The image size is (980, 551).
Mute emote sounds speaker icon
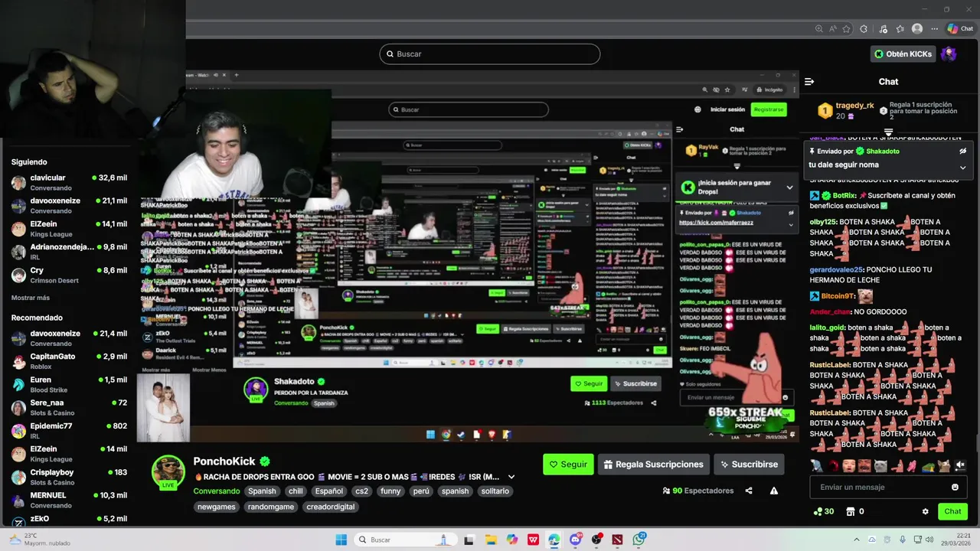tap(960, 465)
